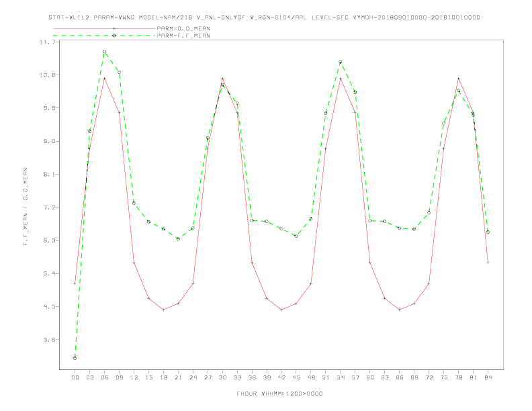Click the x-axis tick label 69
Image resolution: width=532 pixels, height=411 pixels.
coord(414,377)
